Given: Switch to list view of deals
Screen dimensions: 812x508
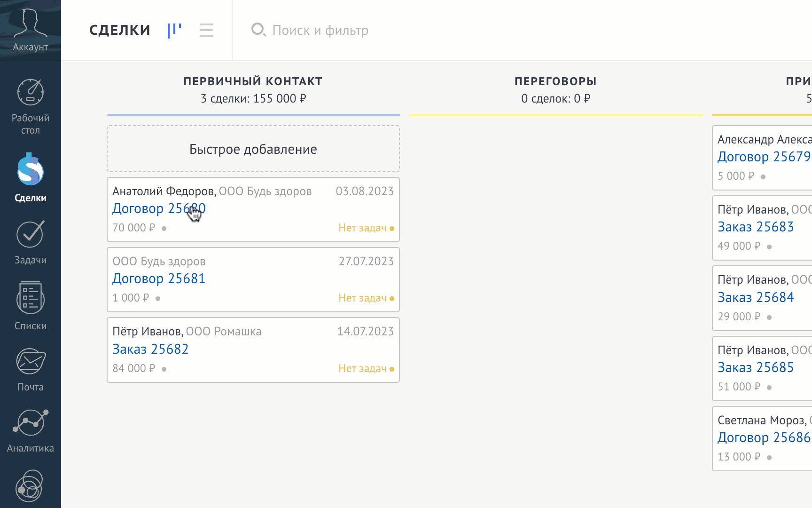Looking at the screenshot, I should [206, 31].
